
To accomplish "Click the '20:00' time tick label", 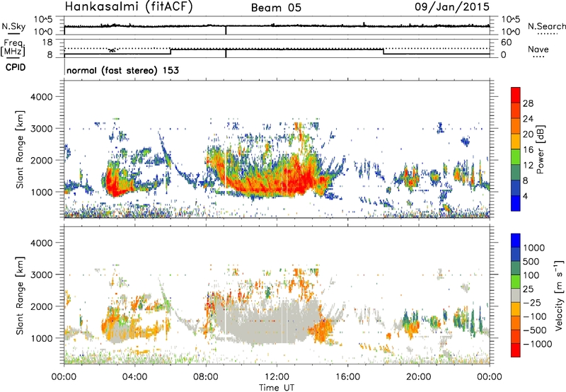I will click(x=418, y=377).
